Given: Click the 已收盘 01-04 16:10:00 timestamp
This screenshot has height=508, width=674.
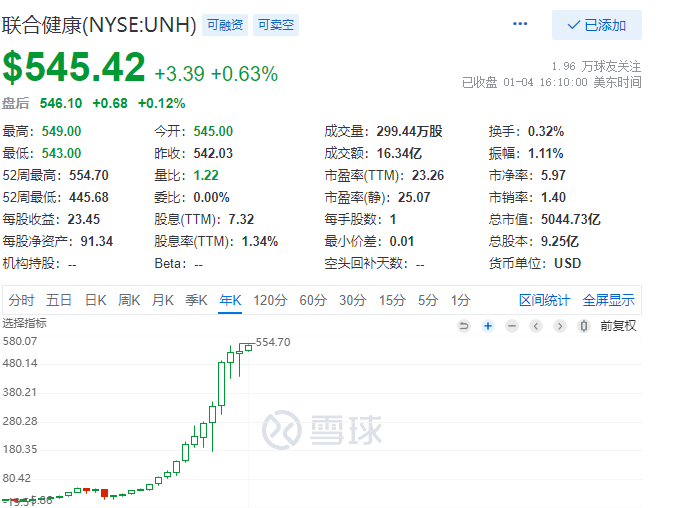Looking at the screenshot, I should [551, 82].
